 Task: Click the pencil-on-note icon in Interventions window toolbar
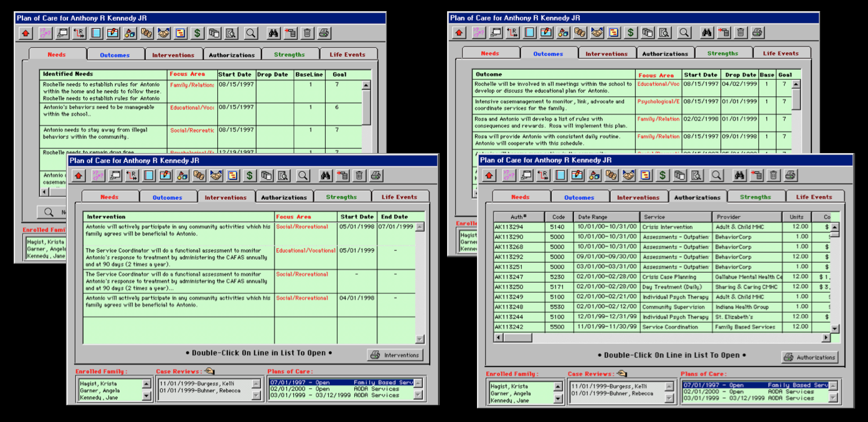(165, 176)
